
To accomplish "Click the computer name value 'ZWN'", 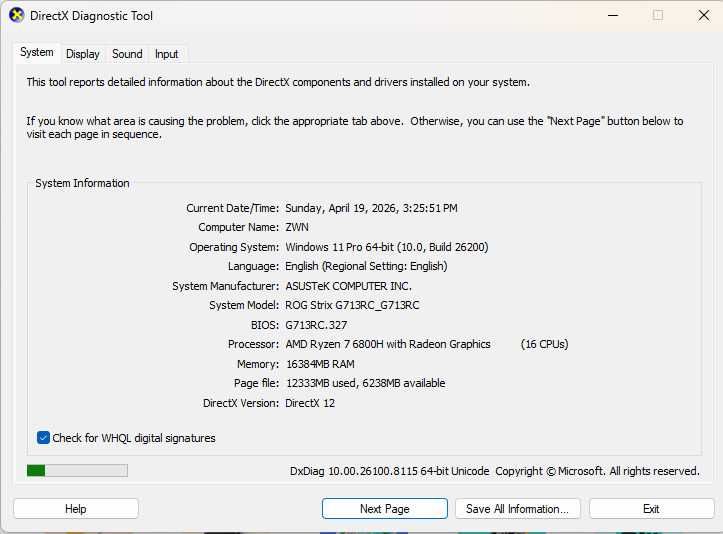I will (297, 227).
